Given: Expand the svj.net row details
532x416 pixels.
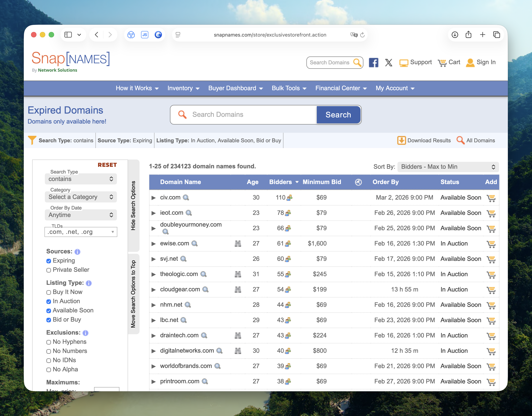Looking at the screenshot, I should (154, 259).
